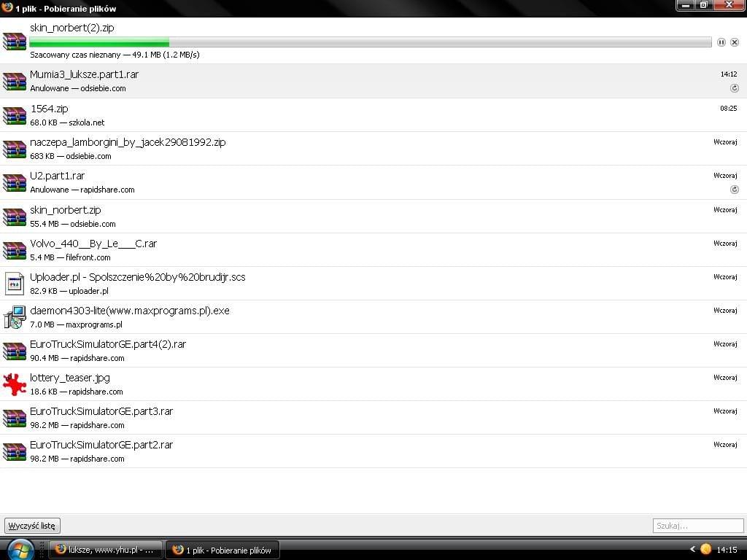Click the 7.0 MB — maxprograms.pl details
The width and height of the screenshot is (747, 560).
(x=76, y=324)
